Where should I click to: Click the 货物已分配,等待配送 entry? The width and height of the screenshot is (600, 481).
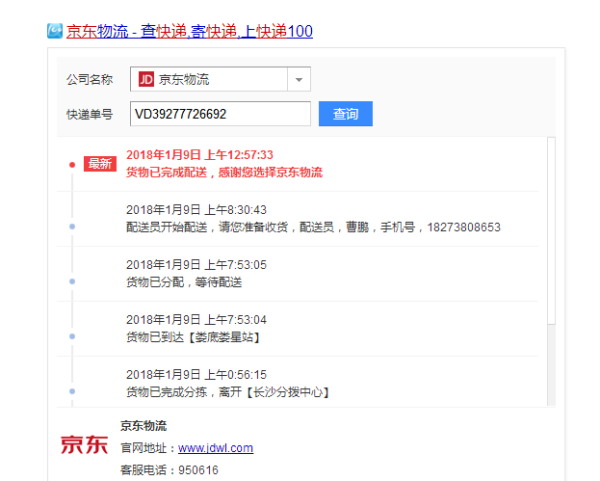(x=184, y=282)
